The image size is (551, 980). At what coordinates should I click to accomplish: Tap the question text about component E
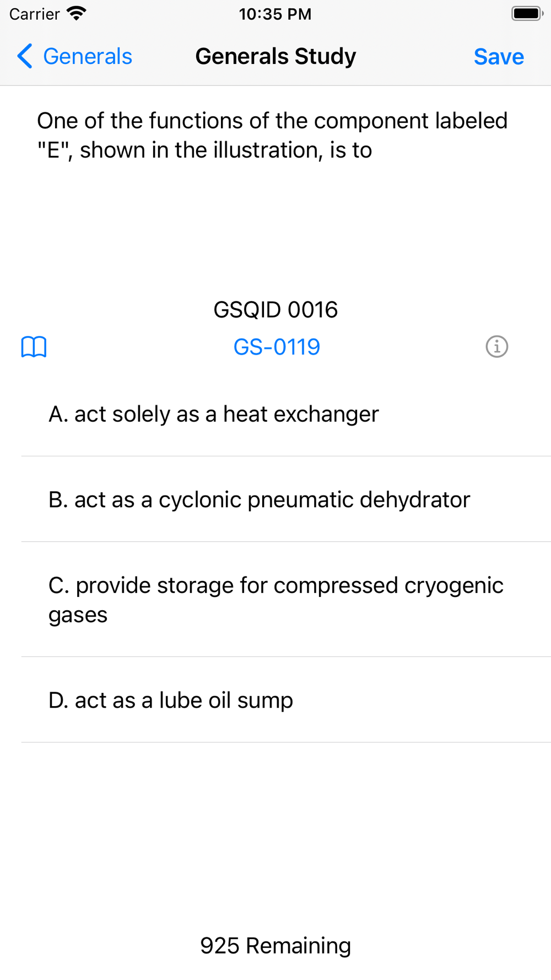(x=272, y=135)
